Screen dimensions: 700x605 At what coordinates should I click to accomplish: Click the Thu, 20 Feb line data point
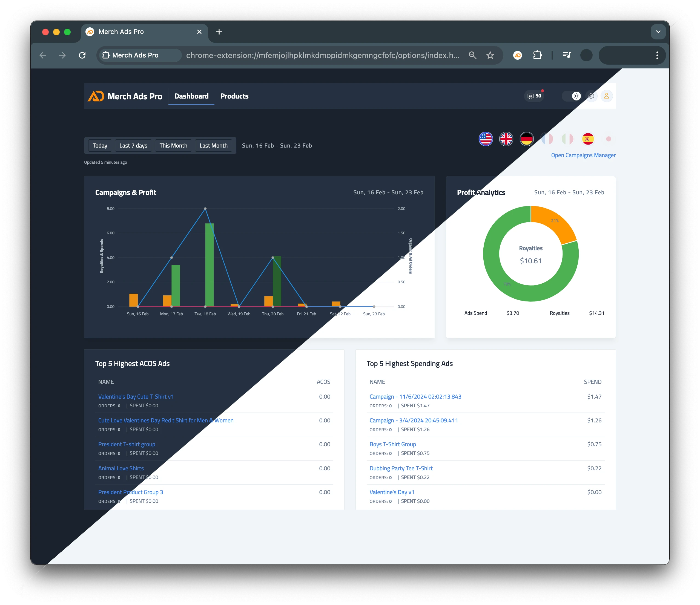pos(273,257)
